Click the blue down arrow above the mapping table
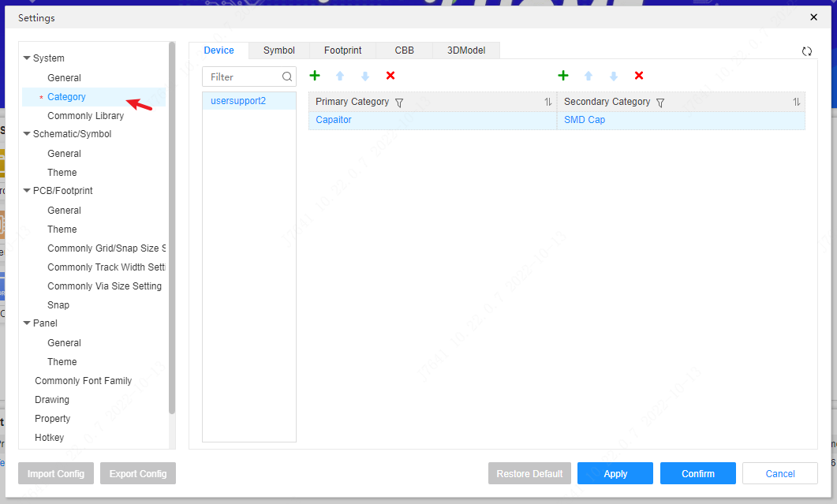837x504 pixels. (x=614, y=76)
